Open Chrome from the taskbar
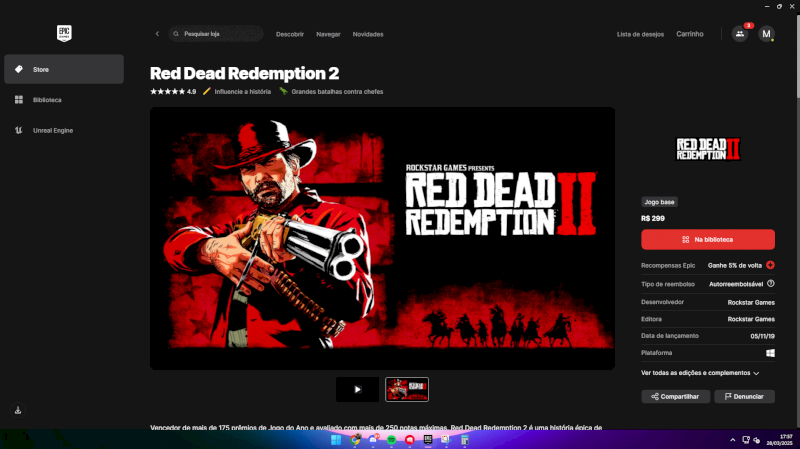 coord(355,440)
